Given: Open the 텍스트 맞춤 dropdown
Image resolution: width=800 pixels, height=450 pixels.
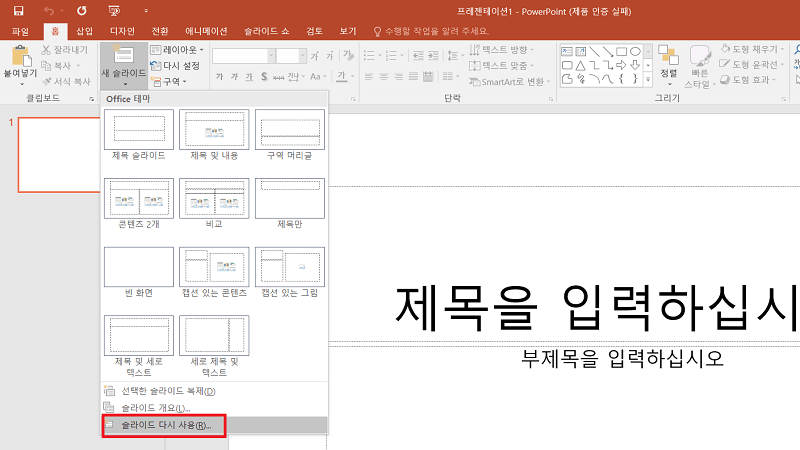Looking at the screenshot, I should pyautogui.click(x=502, y=65).
